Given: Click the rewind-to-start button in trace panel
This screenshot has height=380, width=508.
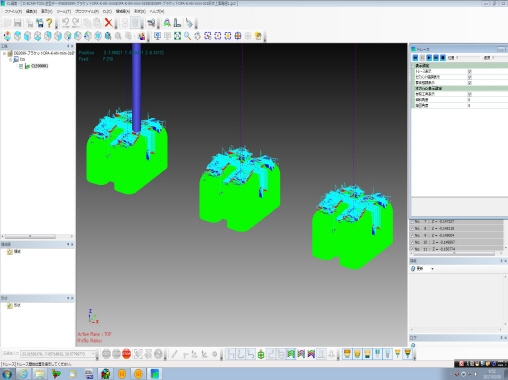Looking at the screenshot, I should pos(415,58).
